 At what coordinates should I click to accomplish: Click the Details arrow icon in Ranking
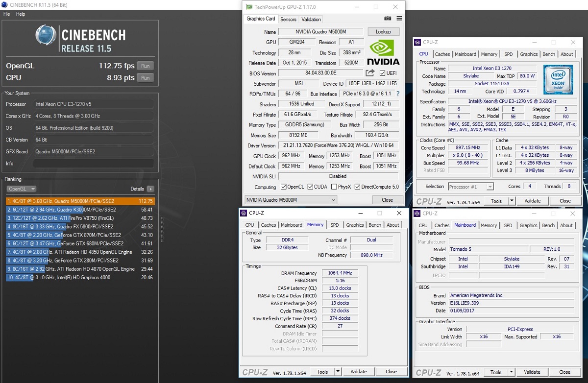pyautogui.click(x=150, y=189)
